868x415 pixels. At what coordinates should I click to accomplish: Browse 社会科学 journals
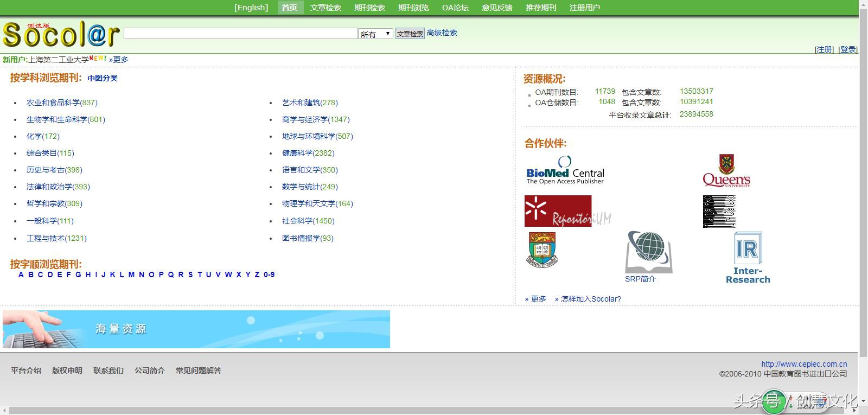(x=308, y=221)
